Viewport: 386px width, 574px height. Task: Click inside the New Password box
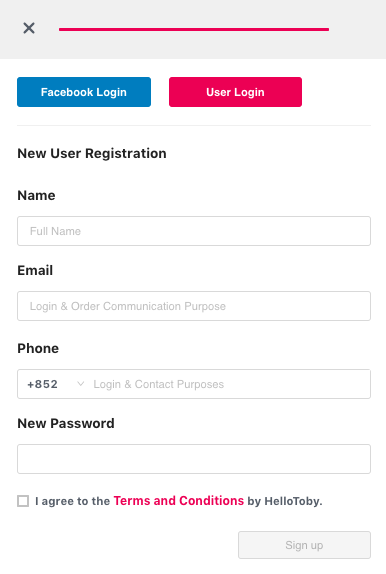point(194,459)
